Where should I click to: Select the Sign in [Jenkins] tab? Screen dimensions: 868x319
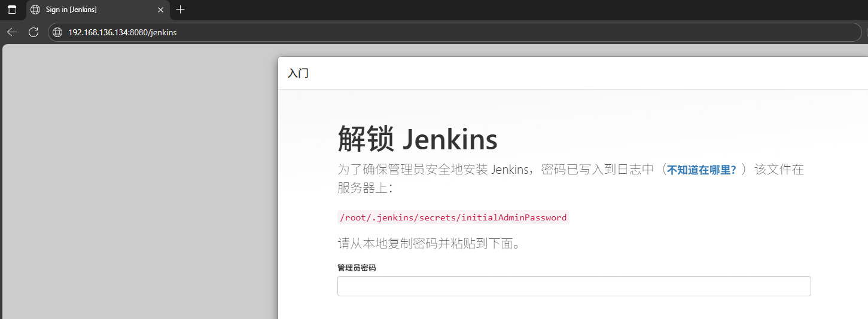pyautogui.click(x=98, y=10)
